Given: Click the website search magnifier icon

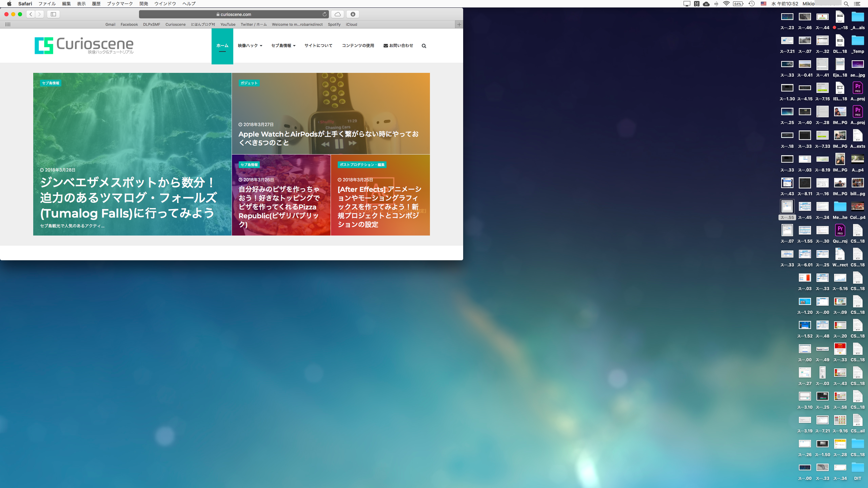Looking at the screenshot, I should (x=424, y=46).
